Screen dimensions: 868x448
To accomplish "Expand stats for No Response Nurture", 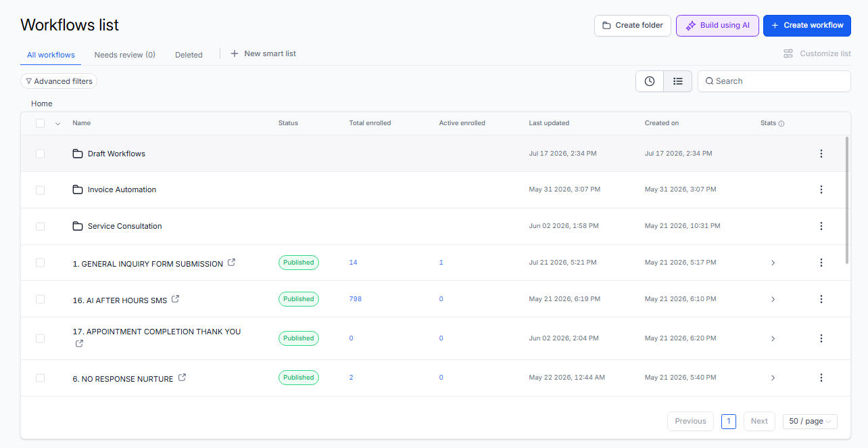I will 773,378.
